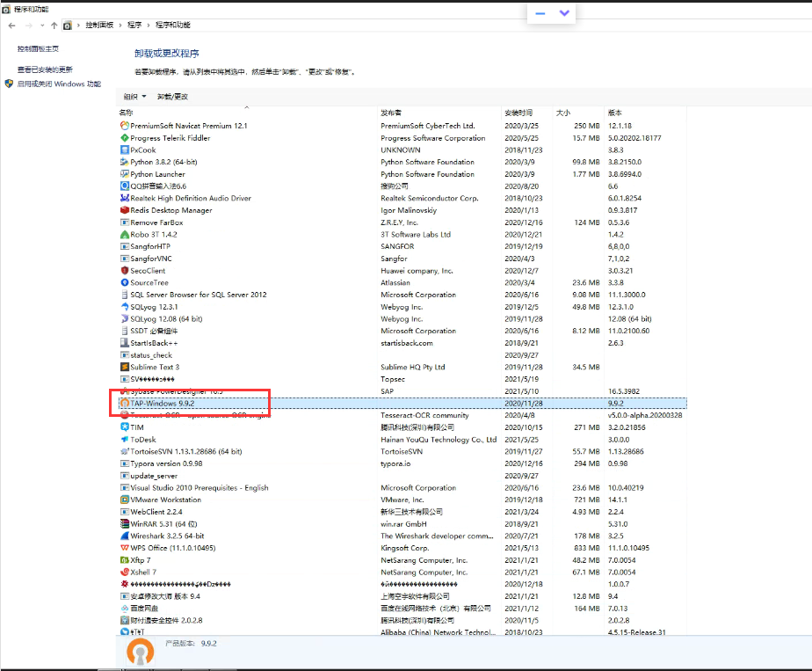Sort by the 发布者 column header
Viewport: 812px width, 671px height.
439,113
